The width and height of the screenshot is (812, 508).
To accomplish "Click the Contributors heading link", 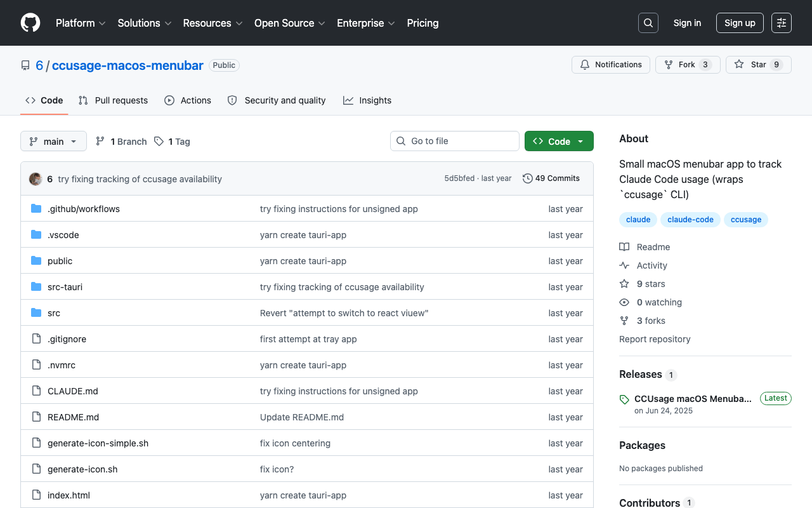I will click(650, 503).
